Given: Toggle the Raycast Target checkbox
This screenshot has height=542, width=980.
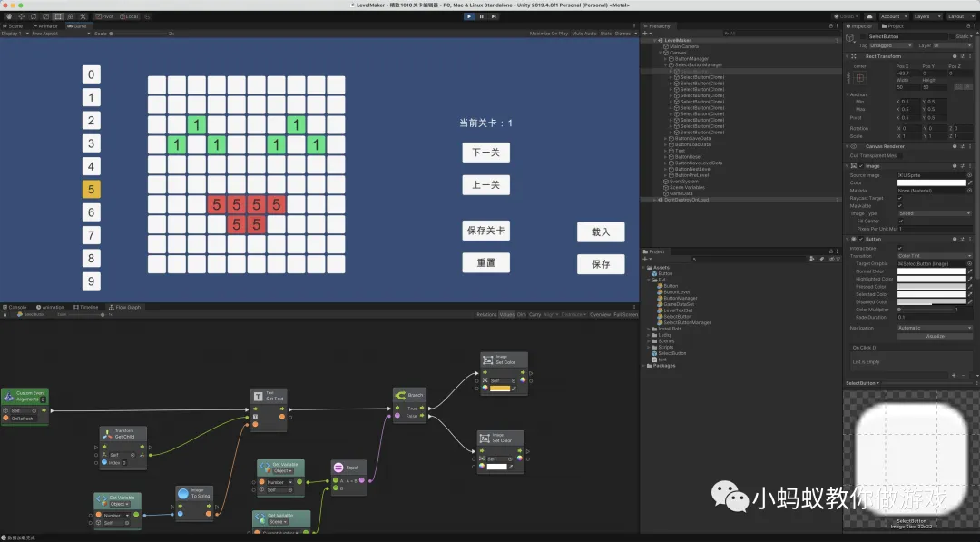Looking at the screenshot, I should point(900,198).
